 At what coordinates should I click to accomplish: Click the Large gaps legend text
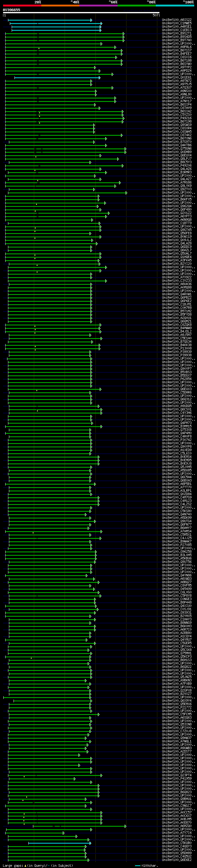pos(38,866)
